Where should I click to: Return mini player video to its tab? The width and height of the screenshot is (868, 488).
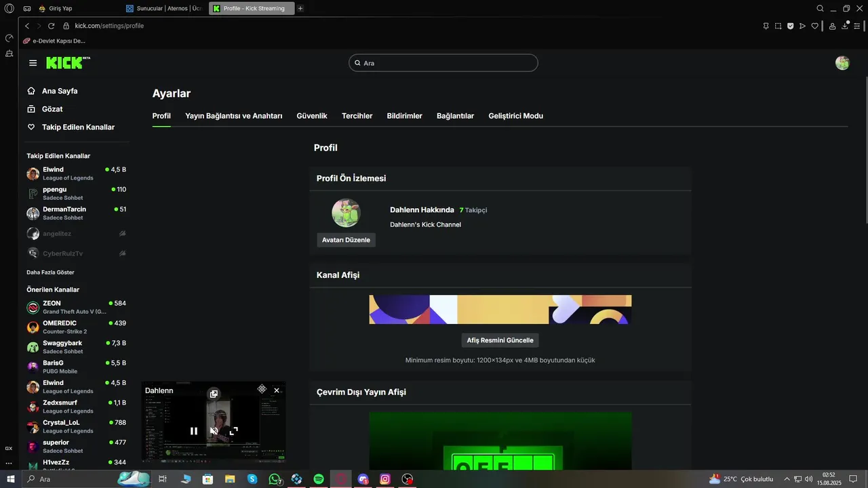click(x=214, y=394)
